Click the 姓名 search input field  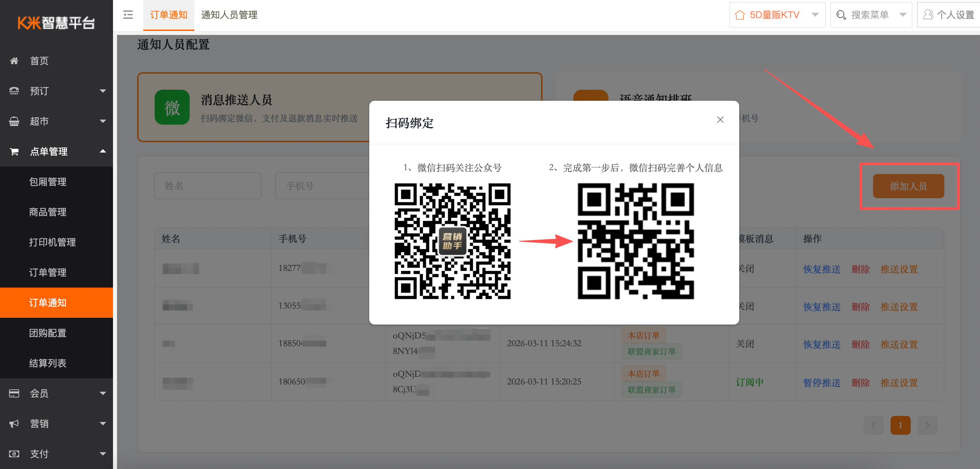[208, 186]
